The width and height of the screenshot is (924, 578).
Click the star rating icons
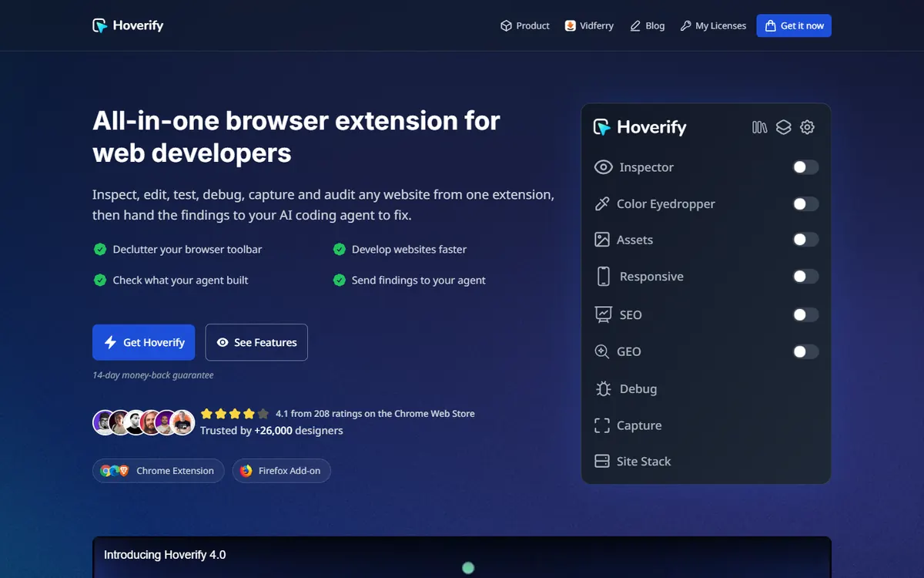[235, 413]
